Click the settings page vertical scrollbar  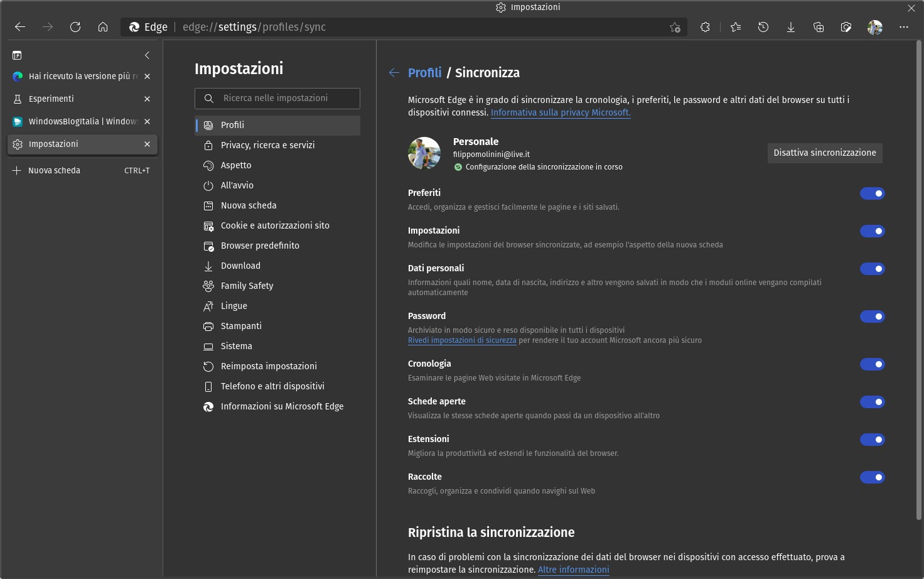click(x=919, y=280)
